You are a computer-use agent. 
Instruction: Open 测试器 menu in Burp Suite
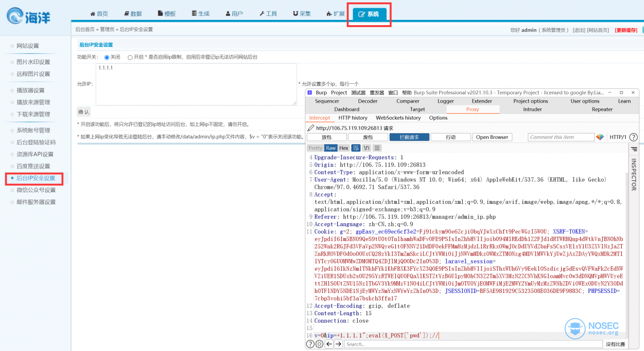point(359,92)
